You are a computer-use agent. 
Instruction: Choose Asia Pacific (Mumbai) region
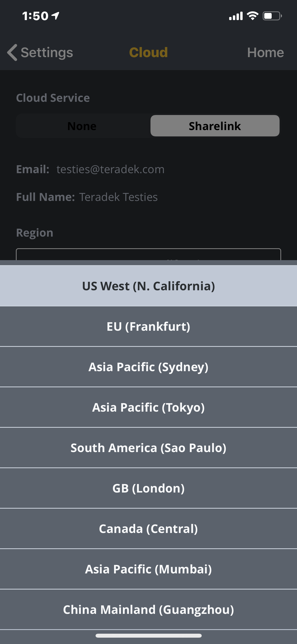[148, 569]
